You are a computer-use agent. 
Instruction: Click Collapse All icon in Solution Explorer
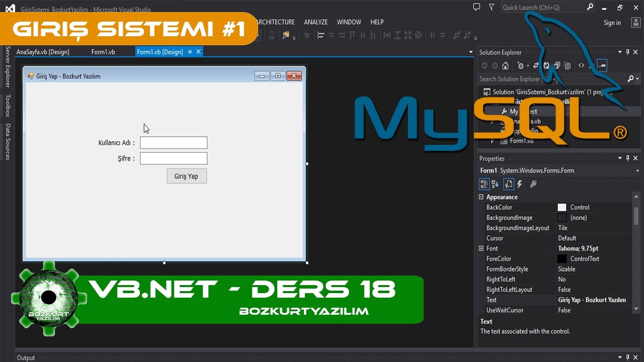point(557,65)
